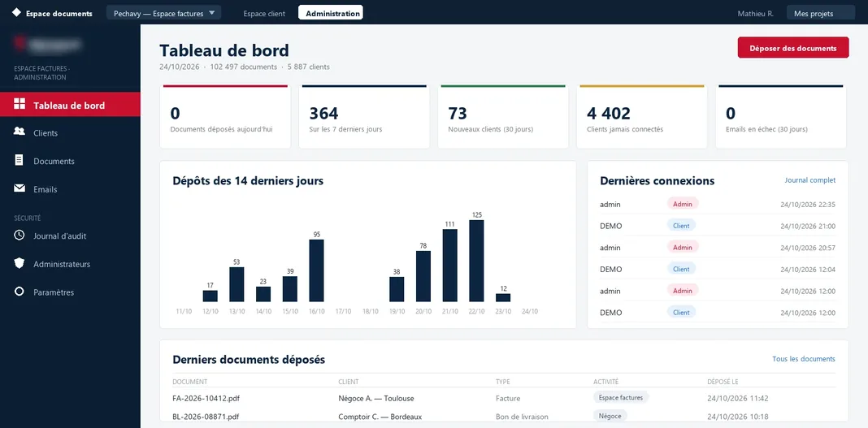
Task: Click the Emails envelope icon in sidebar
Action: [20, 188]
